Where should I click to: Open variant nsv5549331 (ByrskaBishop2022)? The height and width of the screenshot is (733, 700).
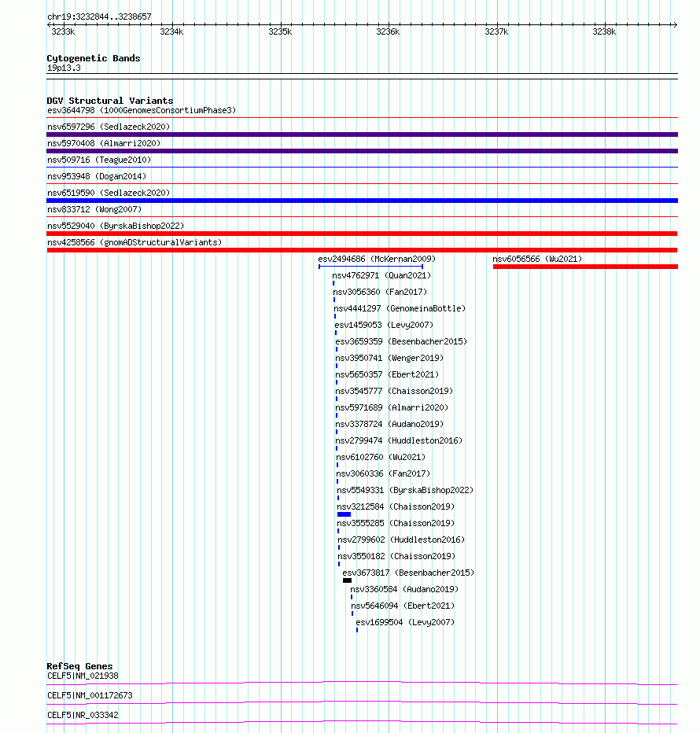tap(405, 491)
